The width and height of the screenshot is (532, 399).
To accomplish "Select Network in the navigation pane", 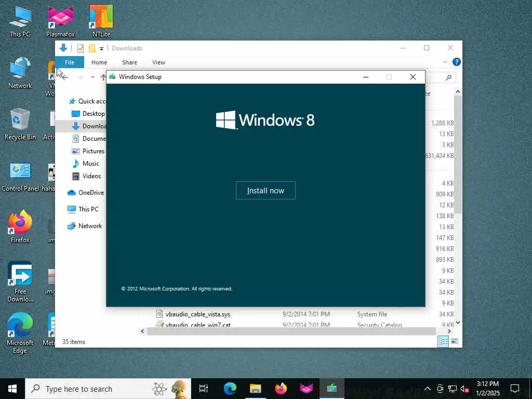I will coord(85,226).
